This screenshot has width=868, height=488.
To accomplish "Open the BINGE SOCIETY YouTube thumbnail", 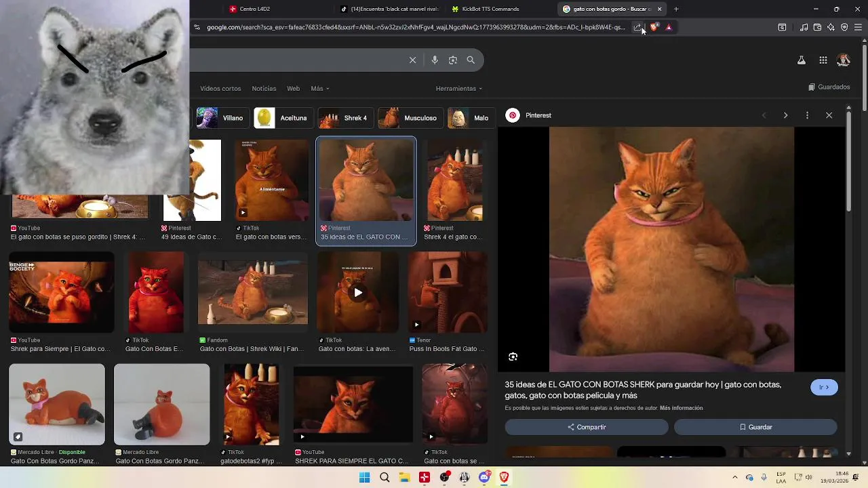I will (62, 292).
